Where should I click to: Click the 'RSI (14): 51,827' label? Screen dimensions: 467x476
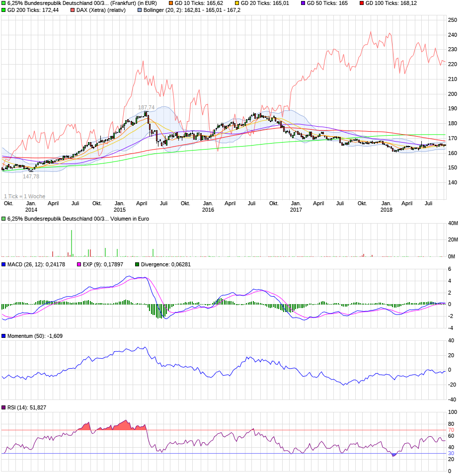[x=27, y=408]
